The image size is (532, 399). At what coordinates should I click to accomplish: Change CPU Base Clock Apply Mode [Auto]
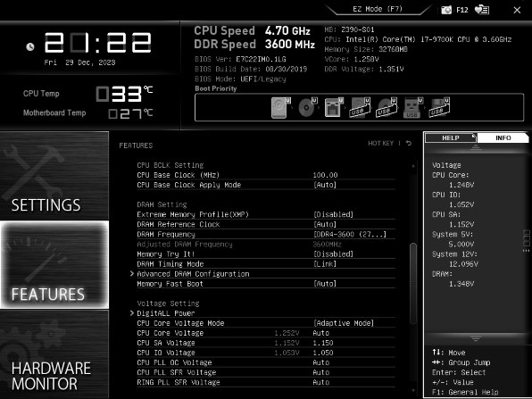tap(325, 185)
